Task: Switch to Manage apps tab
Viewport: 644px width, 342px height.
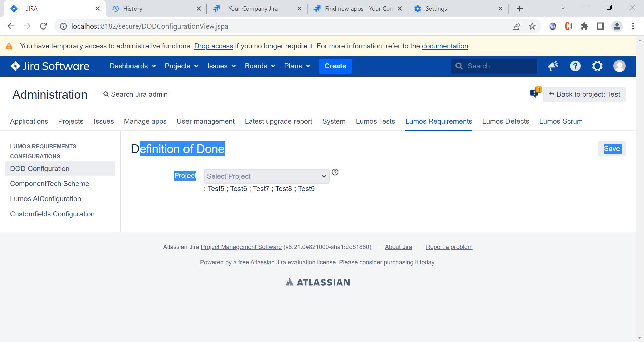Action: click(145, 121)
